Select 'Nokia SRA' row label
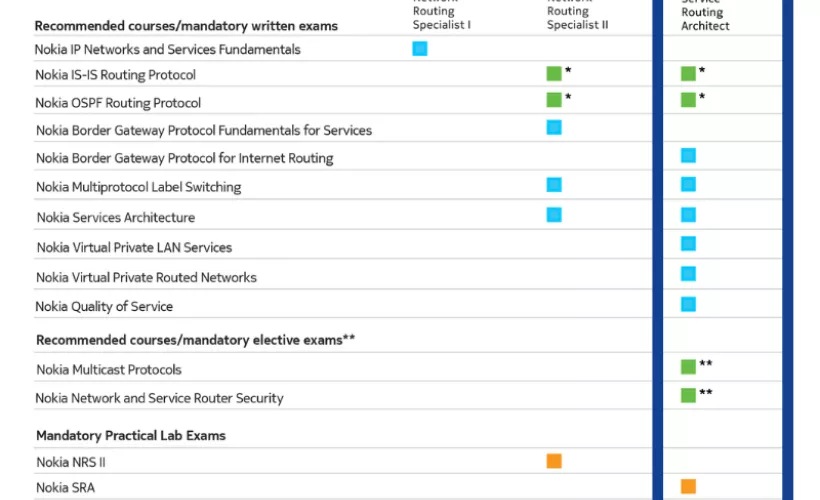Viewport: 820px width, 500px height. coord(65,488)
